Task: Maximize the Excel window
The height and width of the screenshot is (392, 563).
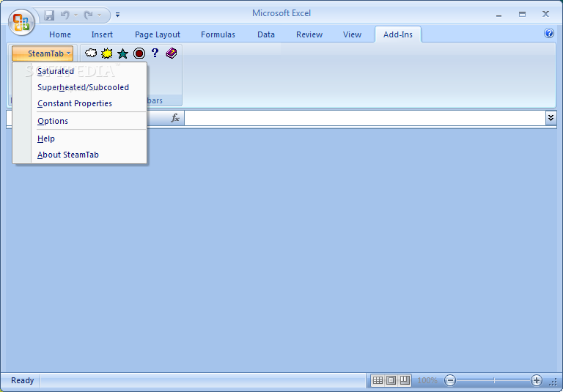Action: tap(522, 15)
